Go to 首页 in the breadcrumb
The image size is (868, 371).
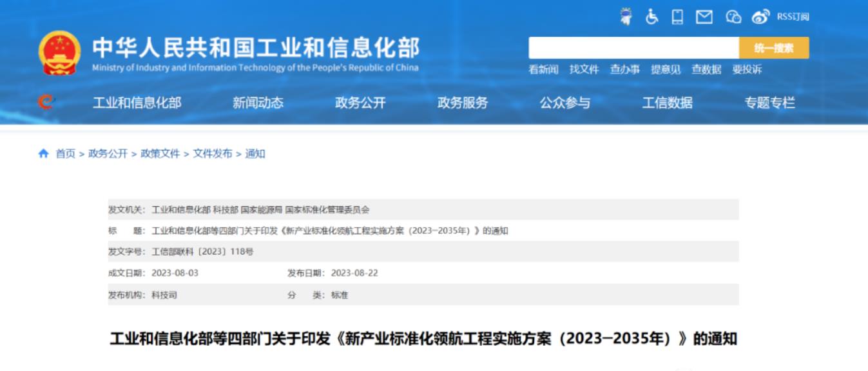pyautogui.click(x=65, y=154)
